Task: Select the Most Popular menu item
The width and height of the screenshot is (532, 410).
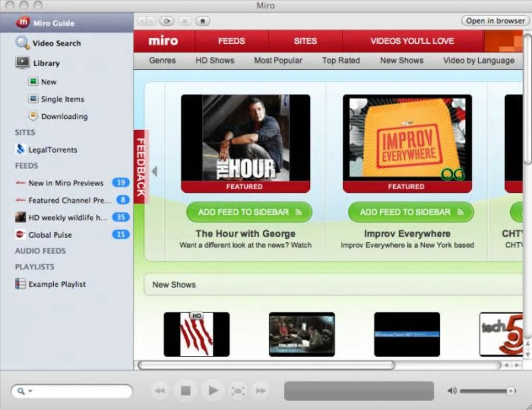Action: 278,60
